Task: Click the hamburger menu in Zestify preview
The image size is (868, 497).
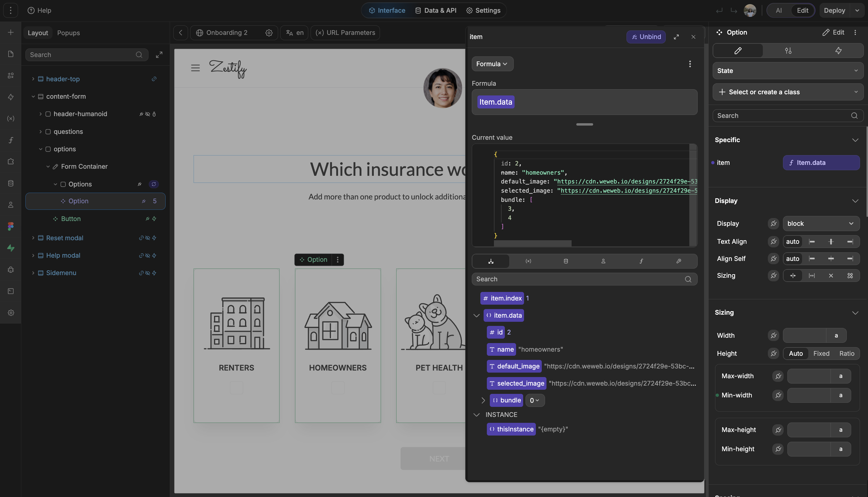Action: coord(195,68)
